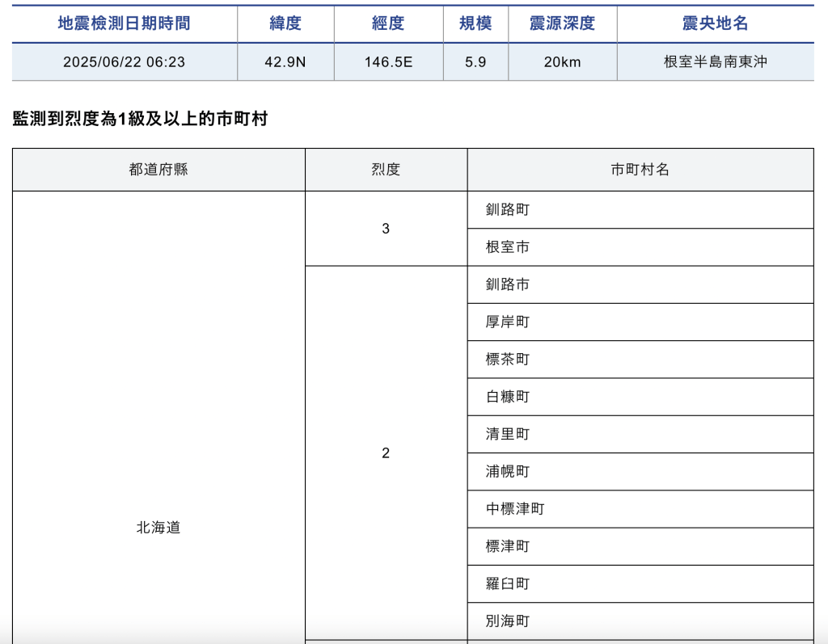Click the 厚岸町 row
Screen dimensions: 828x644
[x=640, y=322]
